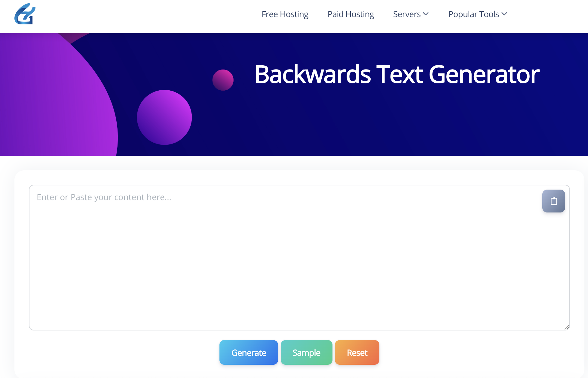Image resolution: width=588 pixels, height=378 pixels.
Task: Open the Servers menu label
Action: point(407,14)
